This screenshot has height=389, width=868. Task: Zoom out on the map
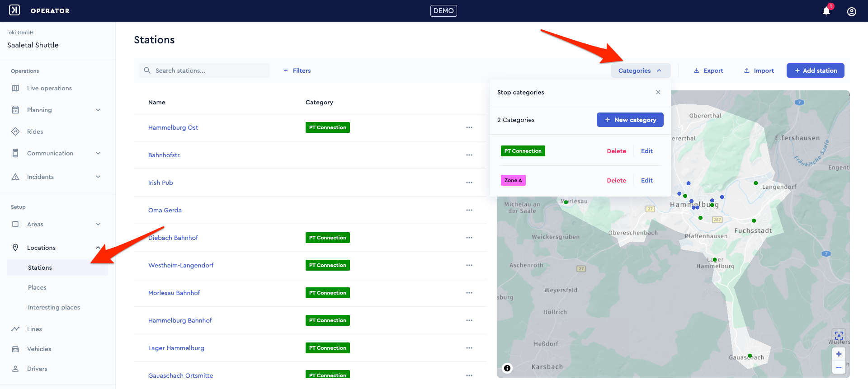pos(839,367)
